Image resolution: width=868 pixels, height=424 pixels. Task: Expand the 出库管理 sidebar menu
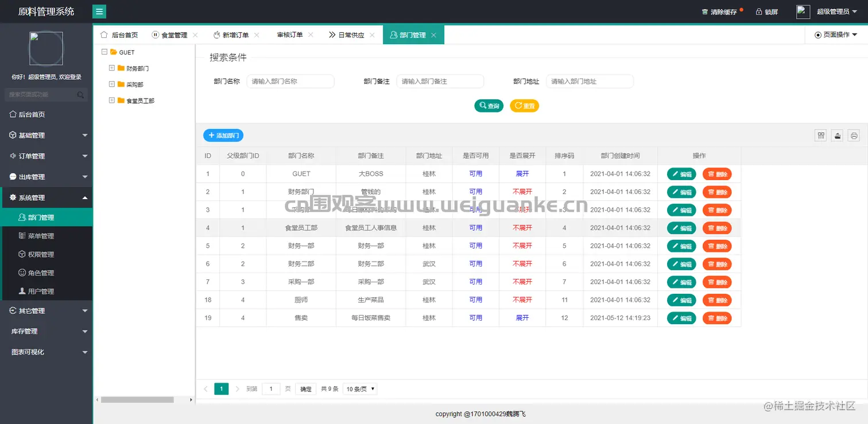coord(46,177)
